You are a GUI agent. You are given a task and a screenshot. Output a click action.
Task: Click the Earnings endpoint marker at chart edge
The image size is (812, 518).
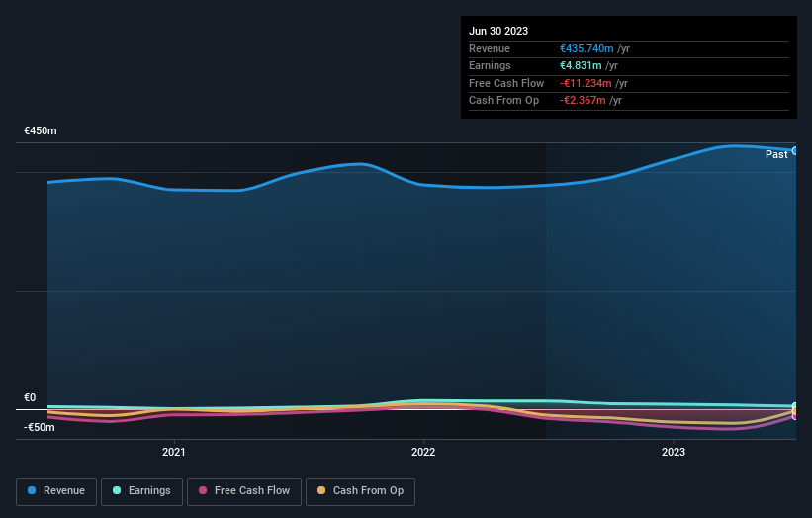(795, 406)
